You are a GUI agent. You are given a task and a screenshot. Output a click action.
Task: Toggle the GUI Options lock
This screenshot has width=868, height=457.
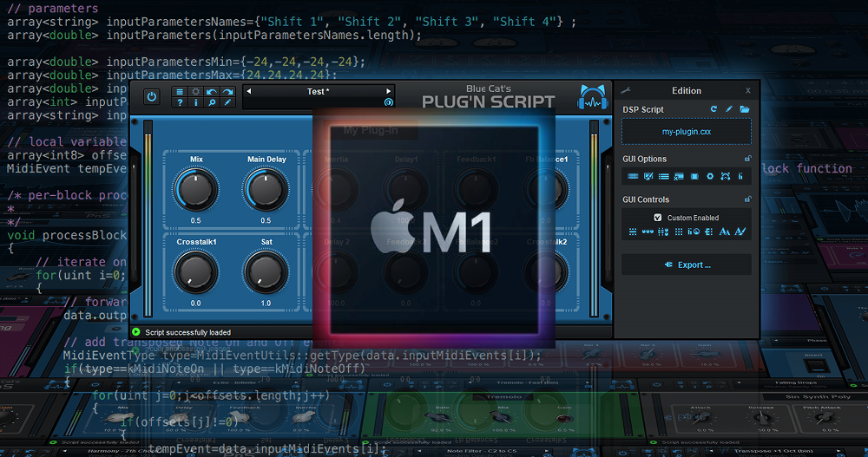pos(748,159)
